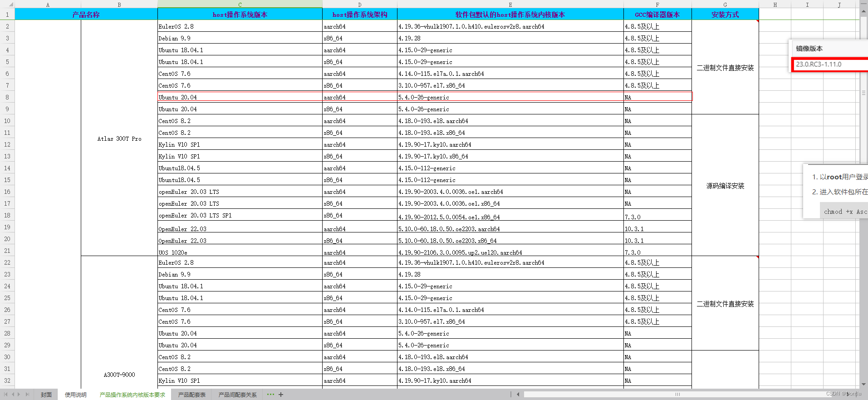The image size is (868, 400).
Task: Click the UOS 1020e cell
Action: pos(240,251)
